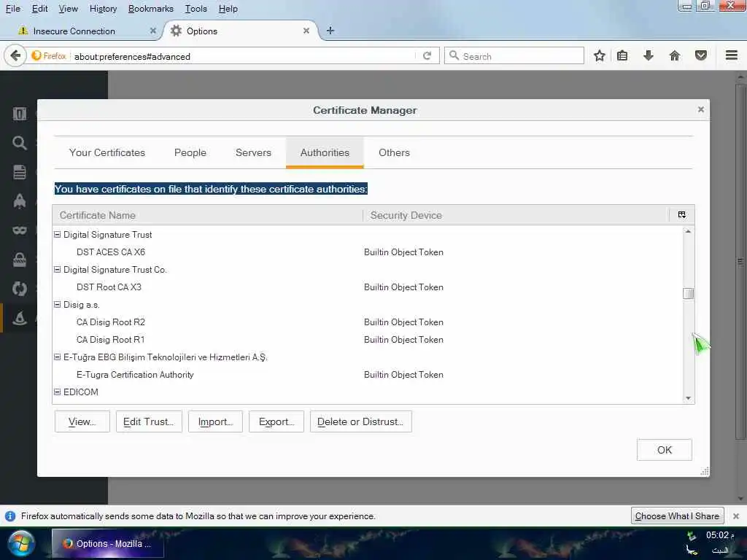Screen dimensions: 747x560
Task: Select E-Tugra Certification Authority row
Action: [368, 374]
